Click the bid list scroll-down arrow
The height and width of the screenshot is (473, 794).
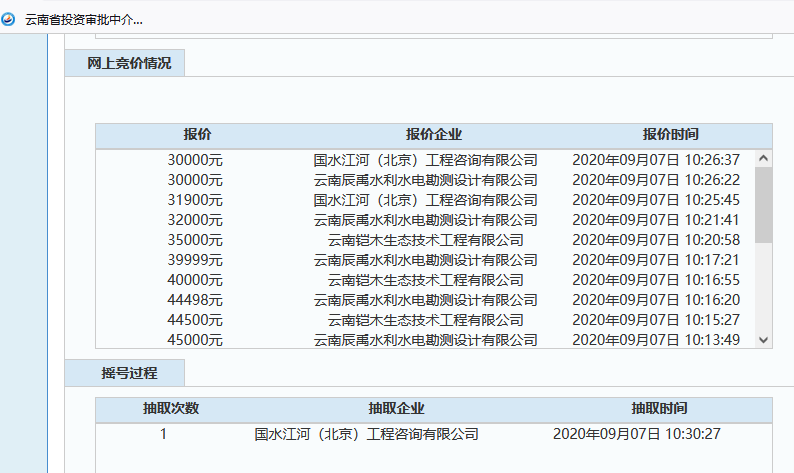(x=764, y=340)
